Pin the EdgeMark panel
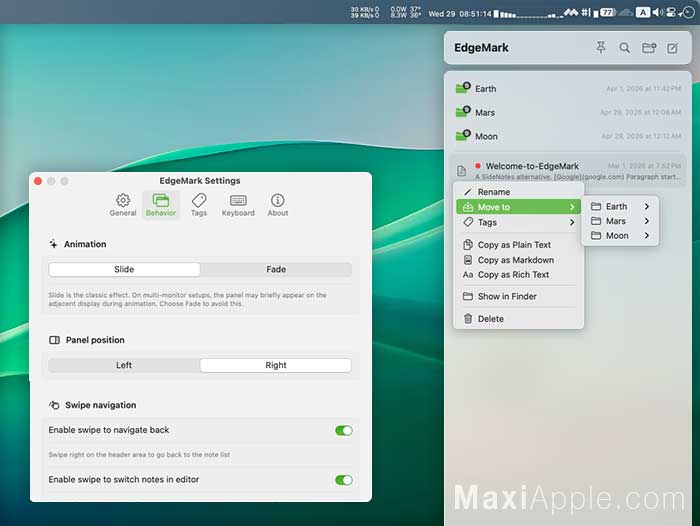This screenshot has height=526, width=700. click(601, 47)
